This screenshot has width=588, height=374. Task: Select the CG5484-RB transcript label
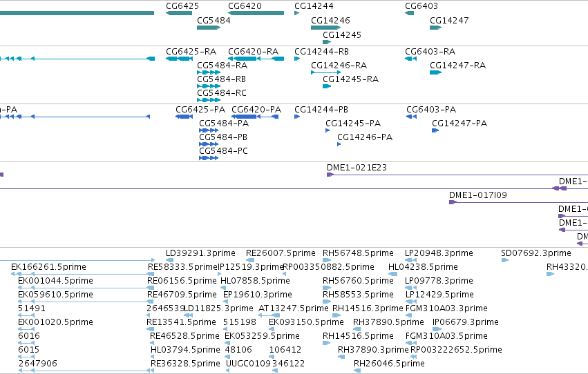pyautogui.click(x=221, y=79)
